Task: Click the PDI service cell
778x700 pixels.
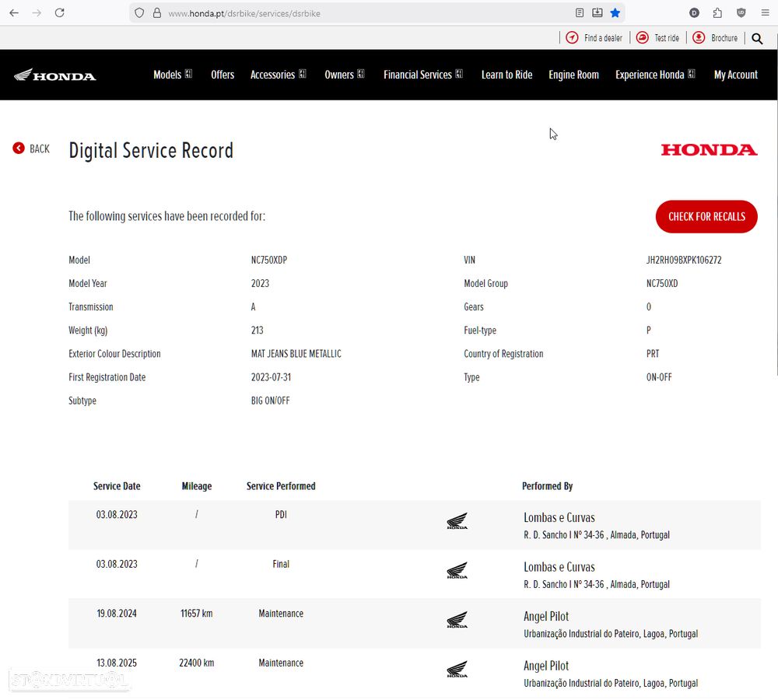Action: coord(281,514)
